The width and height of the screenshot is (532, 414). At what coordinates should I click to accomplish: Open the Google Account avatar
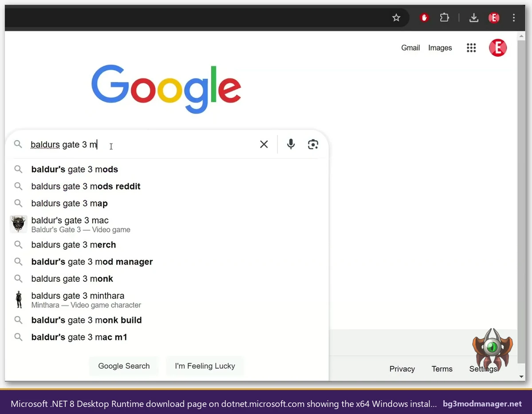click(x=498, y=48)
